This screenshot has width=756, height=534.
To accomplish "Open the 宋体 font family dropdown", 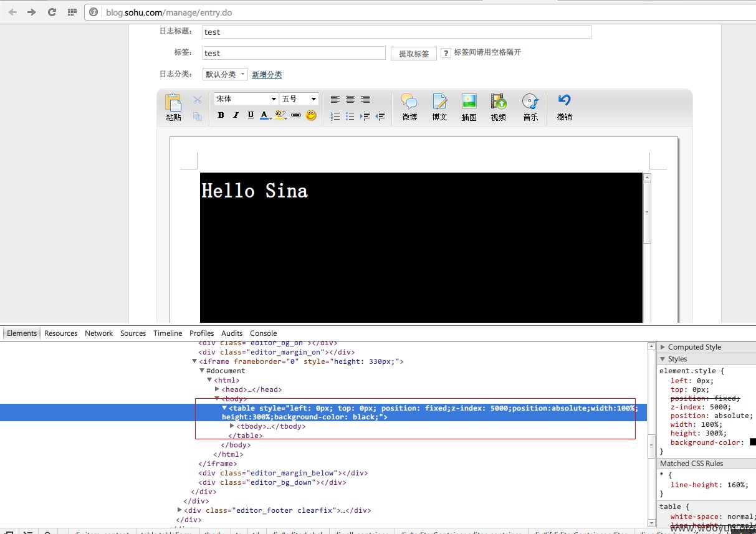I will click(246, 99).
